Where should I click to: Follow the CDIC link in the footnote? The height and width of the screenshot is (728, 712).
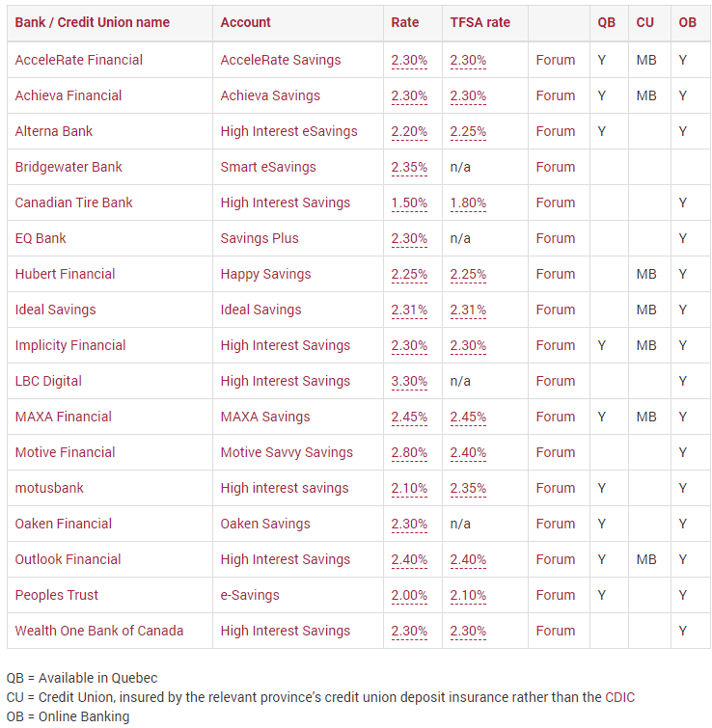[x=619, y=697]
